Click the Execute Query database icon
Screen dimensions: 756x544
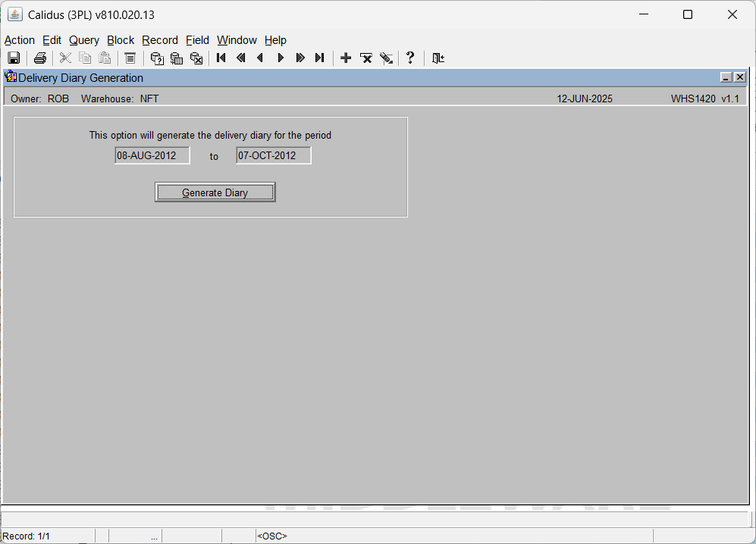point(177,58)
